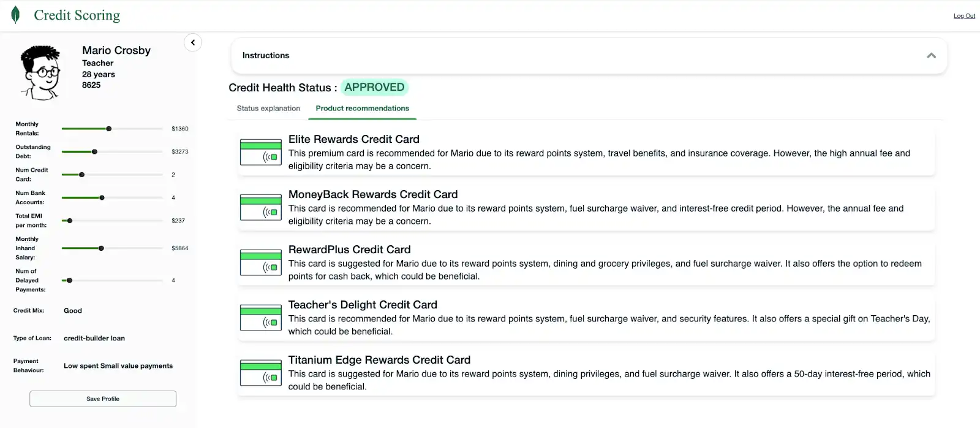Click the RewardPlus Credit Card icon
The height and width of the screenshot is (428, 980).
[x=261, y=262]
